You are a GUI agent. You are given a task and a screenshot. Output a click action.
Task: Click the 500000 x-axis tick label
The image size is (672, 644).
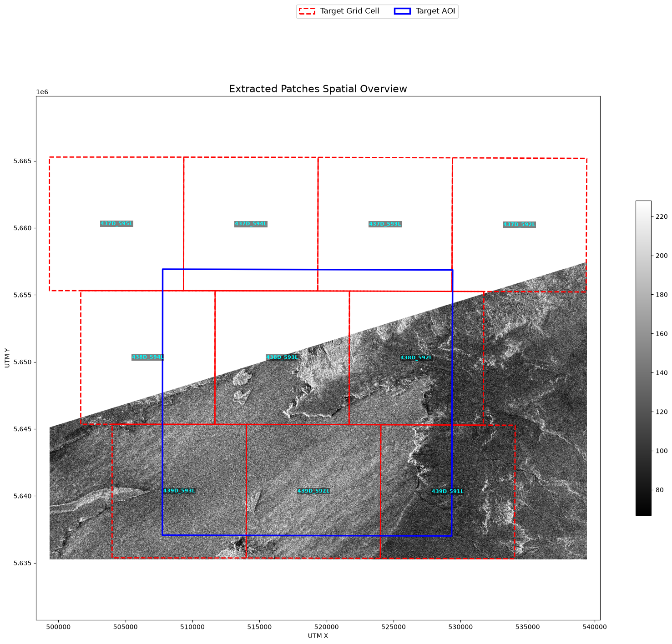(x=58, y=627)
